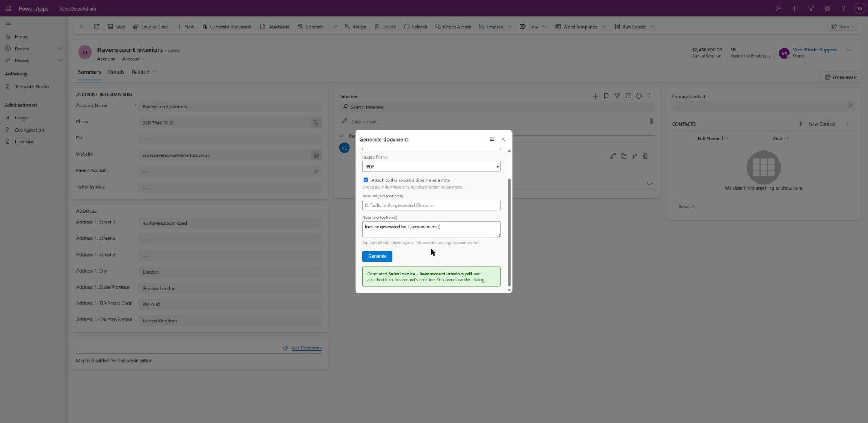Open Licensing in the sidebar
The width and height of the screenshot is (868, 423).
pos(24,142)
